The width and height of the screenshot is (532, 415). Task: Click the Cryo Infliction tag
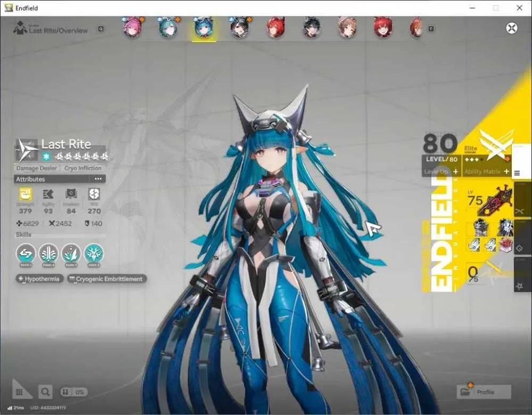pyautogui.click(x=83, y=168)
